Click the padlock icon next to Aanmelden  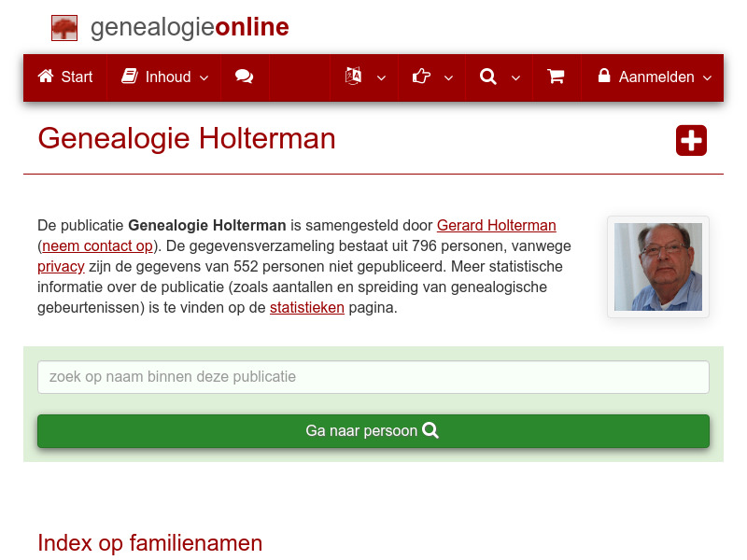[603, 77]
